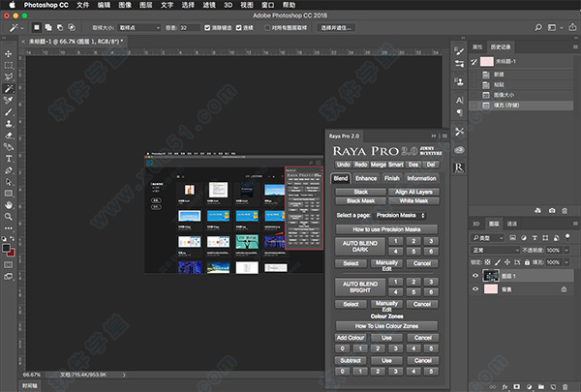Image resolution: width=581 pixels, height=392 pixels.
Task: Open the 图层 Layer menu in menu bar
Action: coord(146,5)
